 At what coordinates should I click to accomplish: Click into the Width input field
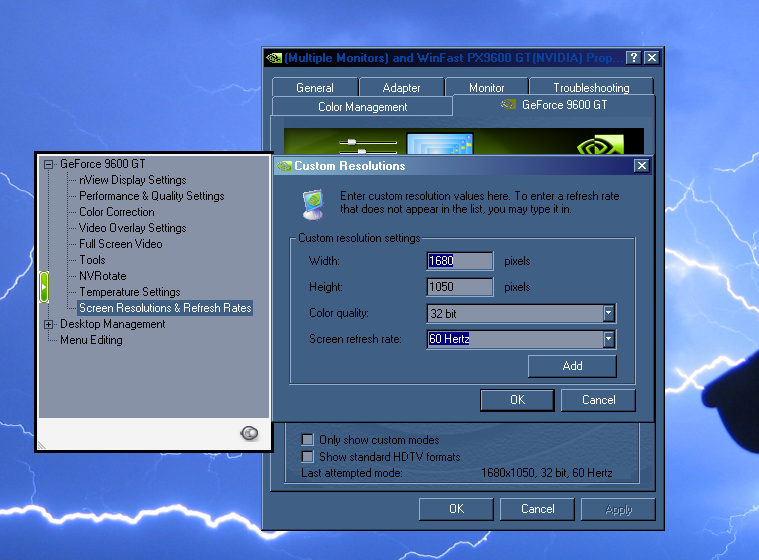point(460,261)
